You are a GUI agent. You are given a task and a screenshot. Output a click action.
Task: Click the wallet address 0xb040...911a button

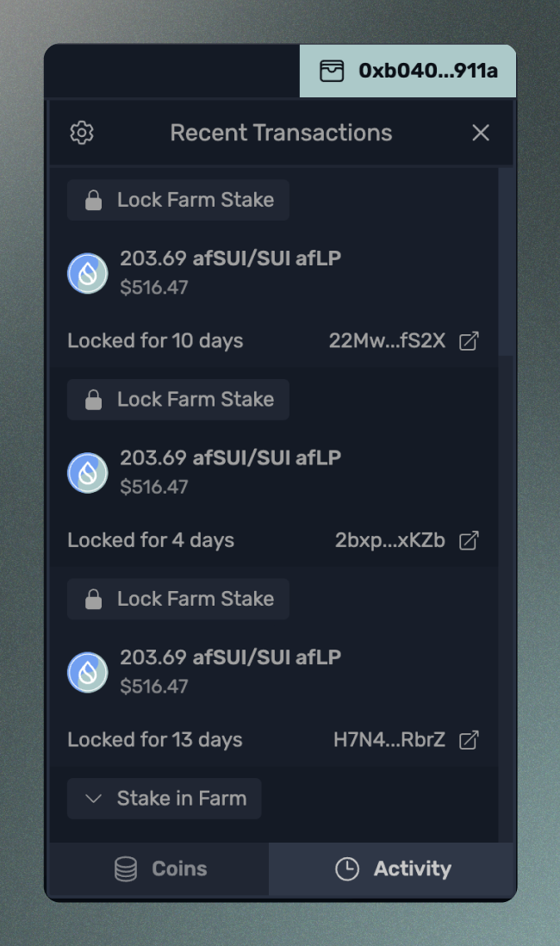click(408, 71)
